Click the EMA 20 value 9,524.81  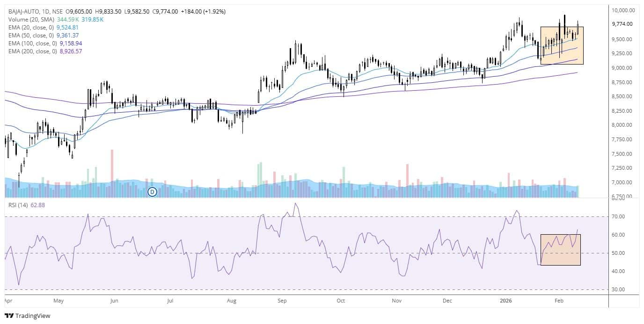pyautogui.click(x=67, y=28)
